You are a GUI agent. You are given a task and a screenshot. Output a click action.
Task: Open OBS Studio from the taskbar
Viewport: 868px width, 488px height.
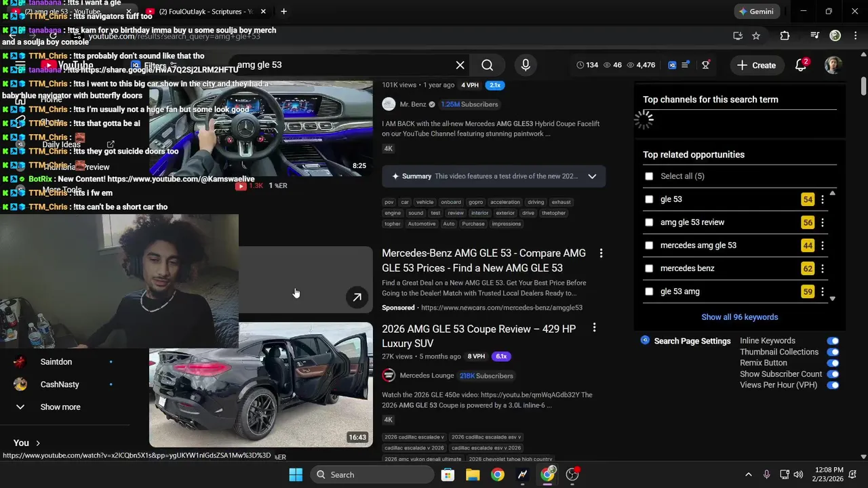click(x=572, y=474)
